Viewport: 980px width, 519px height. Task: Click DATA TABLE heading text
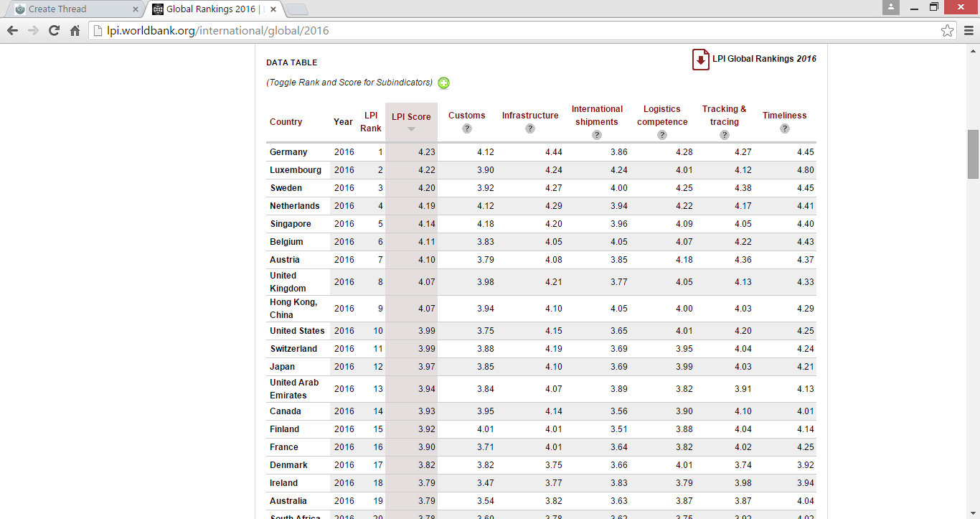coord(291,62)
